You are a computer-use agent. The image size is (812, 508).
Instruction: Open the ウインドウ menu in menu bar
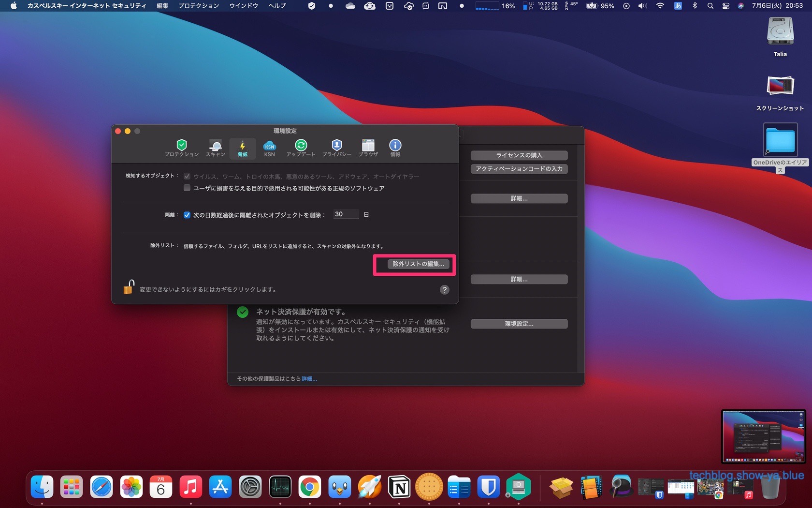tap(244, 6)
